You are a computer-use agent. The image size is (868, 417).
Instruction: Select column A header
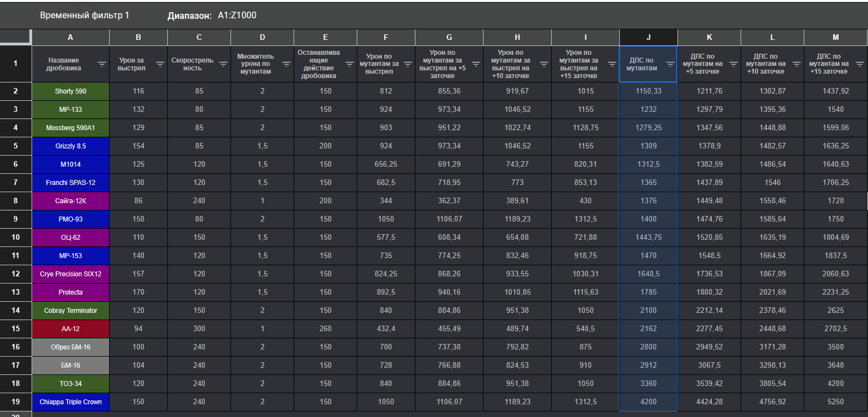click(70, 38)
